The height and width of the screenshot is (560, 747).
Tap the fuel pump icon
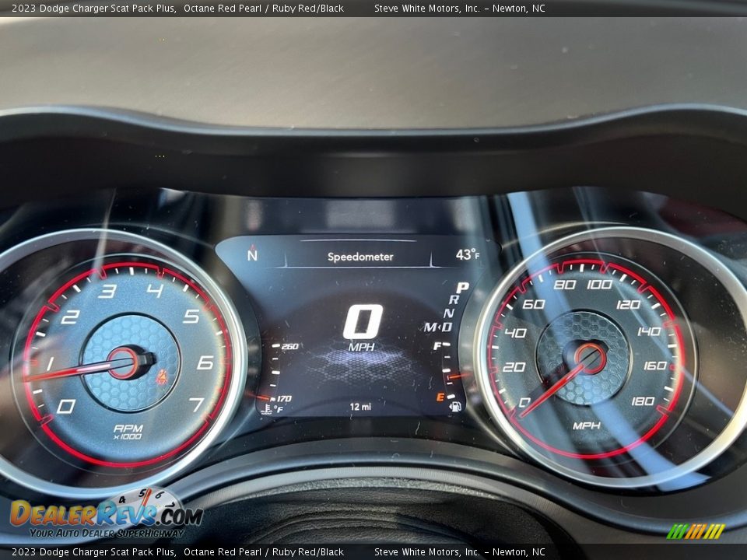coord(455,407)
